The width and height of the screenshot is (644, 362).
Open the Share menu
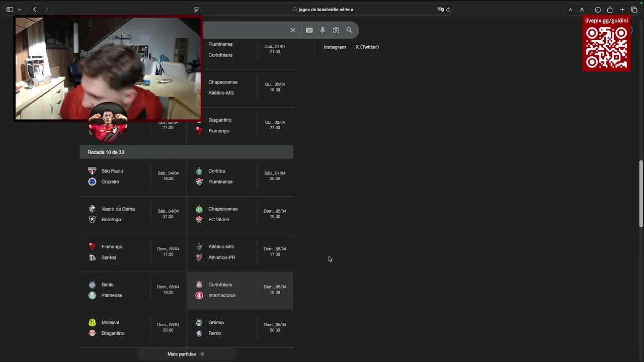click(x=610, y=10)
